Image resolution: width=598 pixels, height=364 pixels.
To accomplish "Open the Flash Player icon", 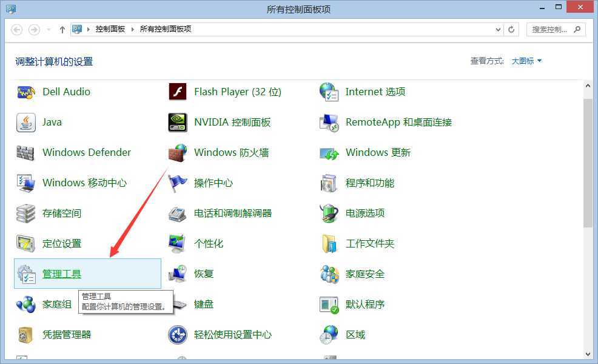I will 178,92.
